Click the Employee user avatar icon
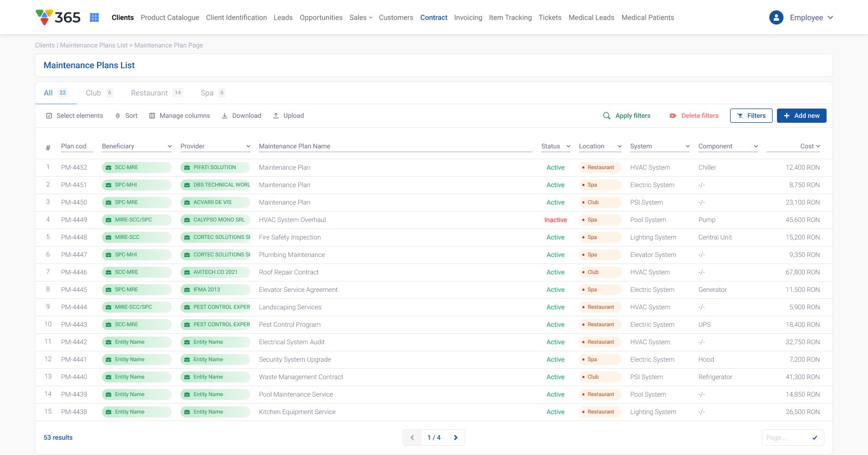The width and height of the screenshot is (868, 455). tap(776, 17)
